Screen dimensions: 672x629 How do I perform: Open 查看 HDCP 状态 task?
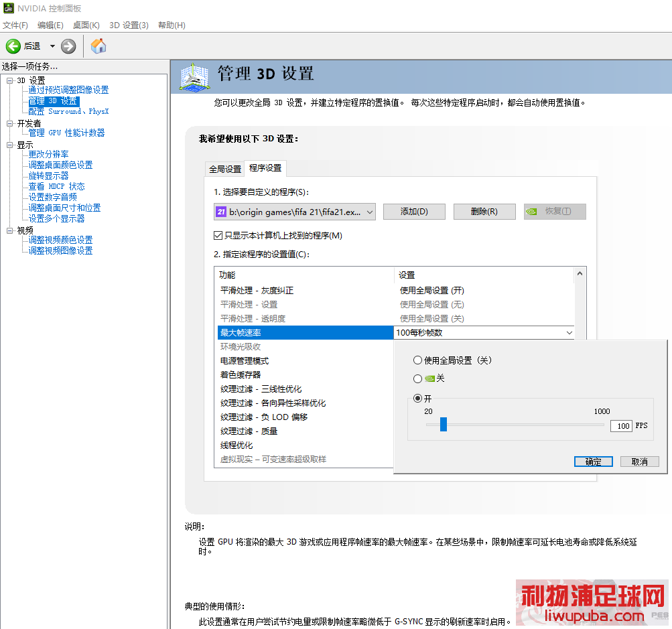56,186
